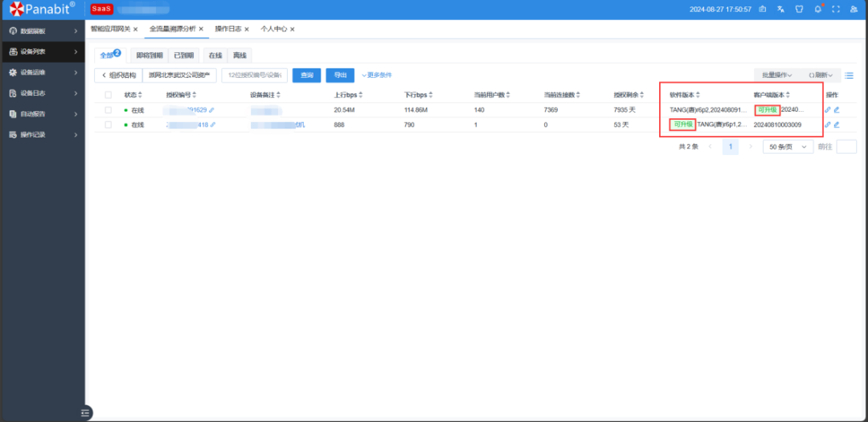Click the 导出 button
868x422 pixels.
[x=340, y=76]
